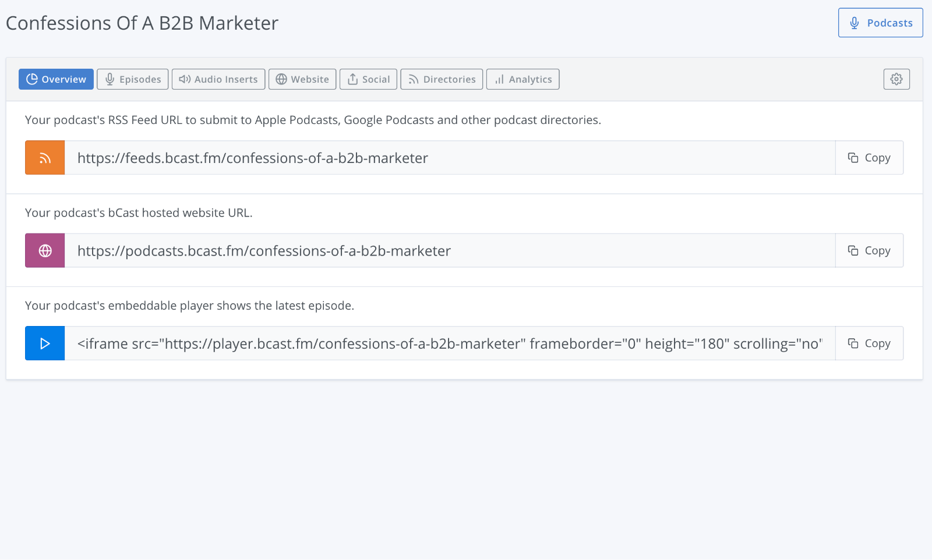Switch to the Episodes tab
The height and width of the screenshot is (560, 932).
(x=133, y=79)
